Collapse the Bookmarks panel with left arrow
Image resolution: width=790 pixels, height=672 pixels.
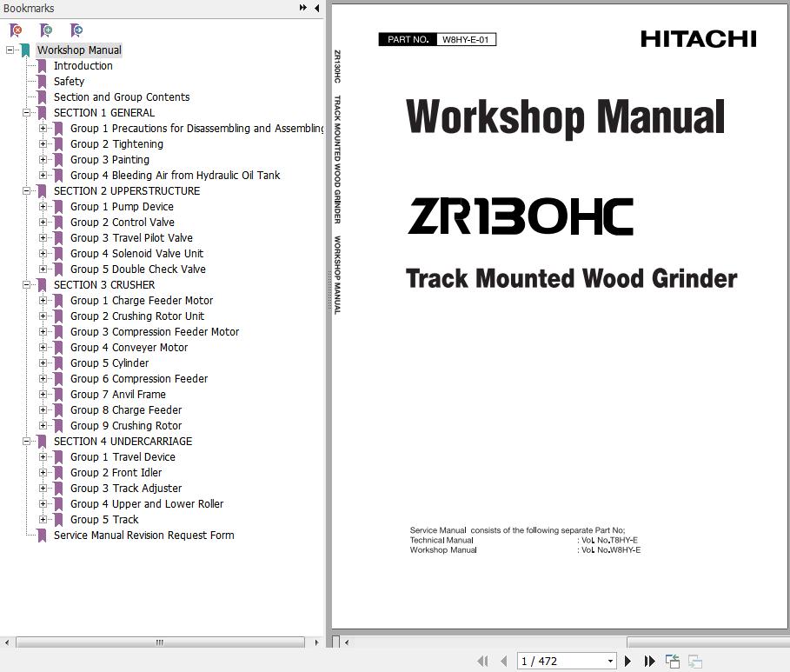click(317, 8)
